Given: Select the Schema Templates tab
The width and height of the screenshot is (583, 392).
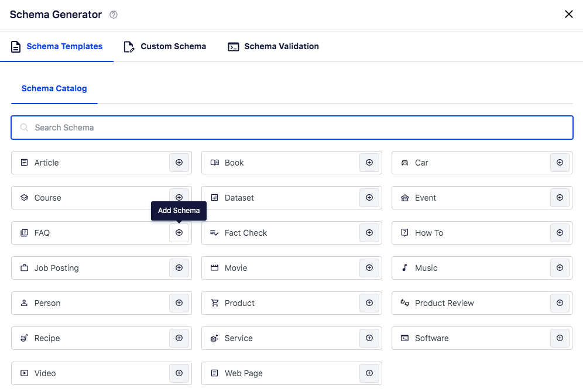Looking at the screenshot, I should coord(57,47).
